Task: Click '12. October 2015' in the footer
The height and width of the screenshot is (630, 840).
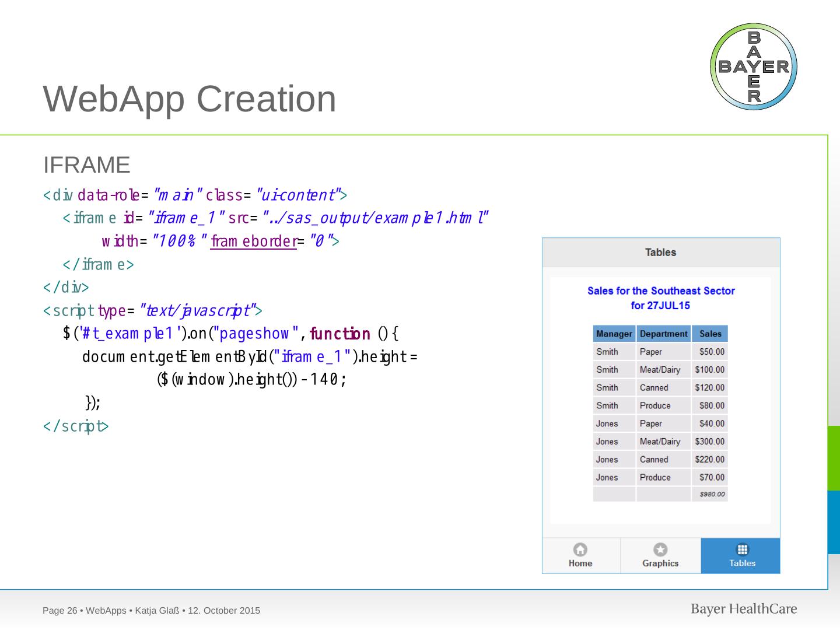Action: coord(224,611)
